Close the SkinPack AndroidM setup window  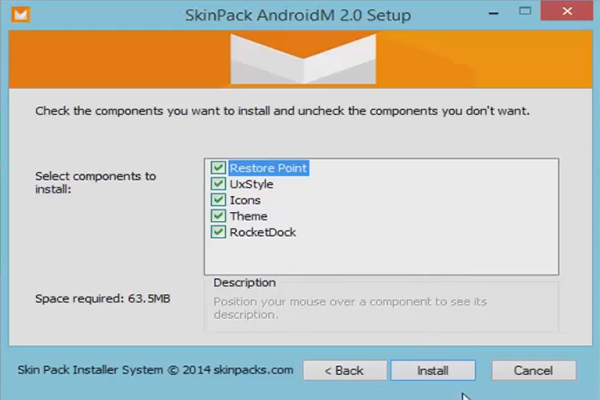567,11
